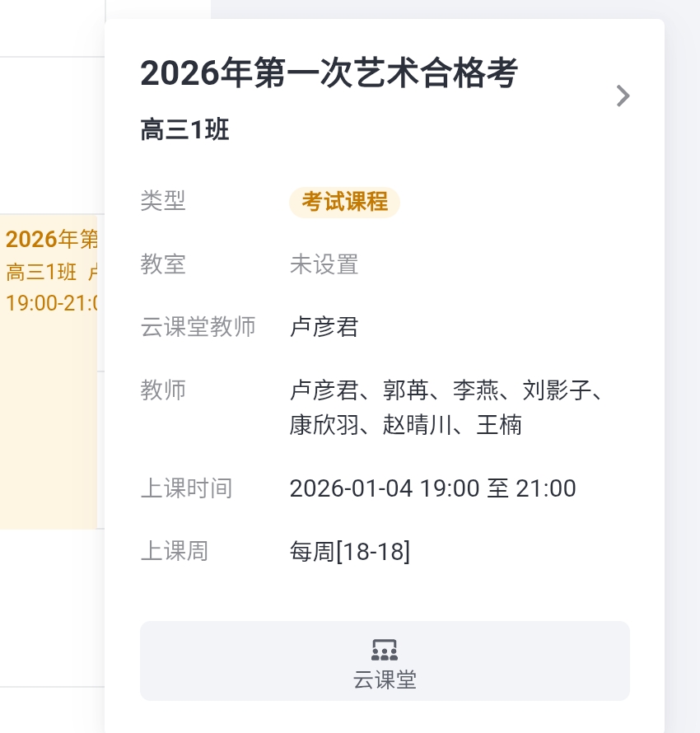This screenshot has width=700, height=733.
Task: Click the 每周[18-18] week value
Action: 349,551
